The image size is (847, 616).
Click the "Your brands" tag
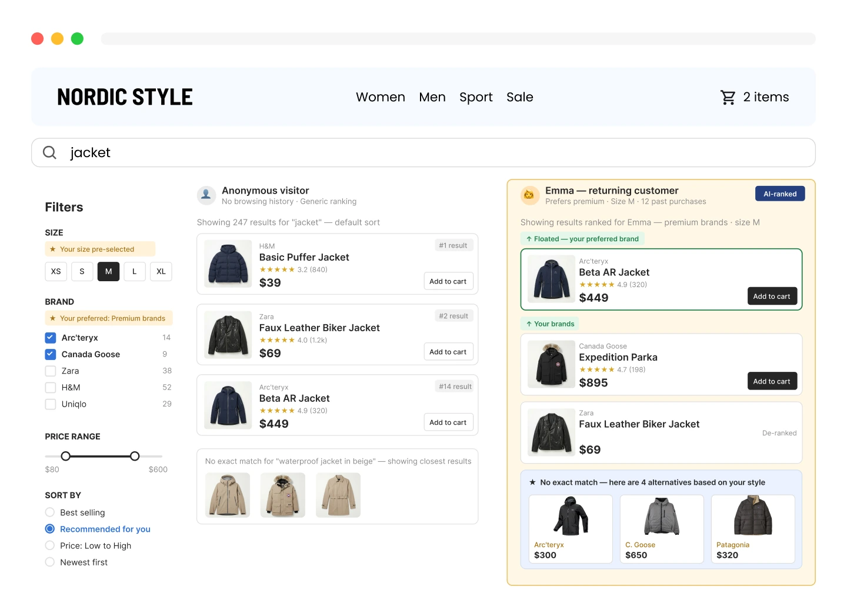coord(550,324)
